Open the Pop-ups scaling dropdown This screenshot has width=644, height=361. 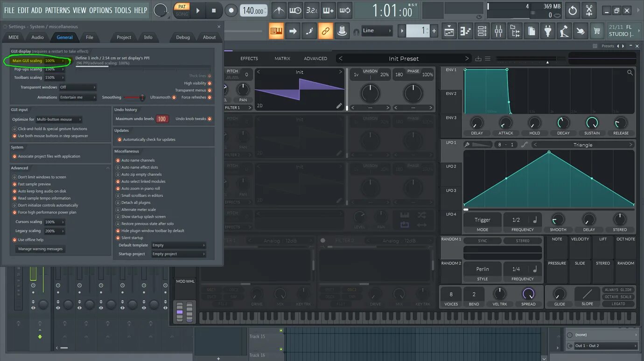55,69
